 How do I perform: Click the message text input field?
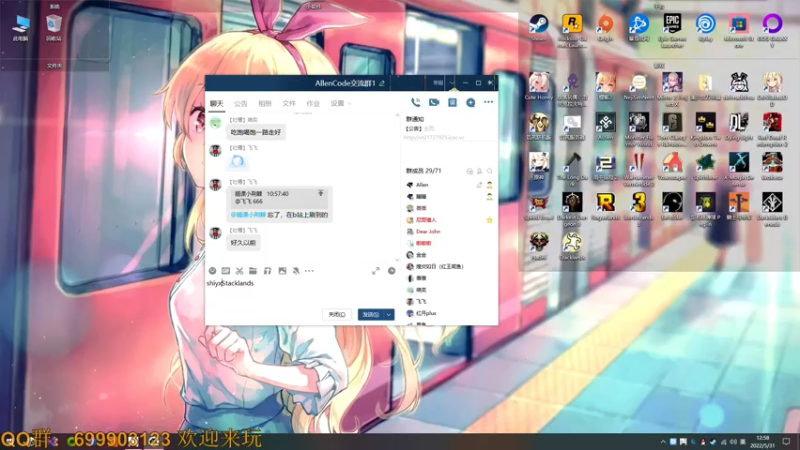pos(303,292)
